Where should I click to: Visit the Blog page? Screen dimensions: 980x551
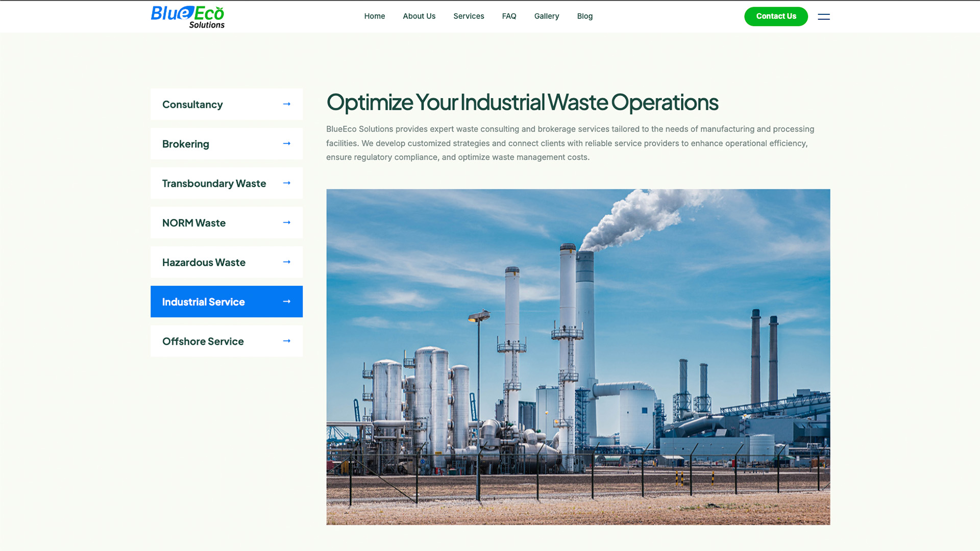[584, 16]
